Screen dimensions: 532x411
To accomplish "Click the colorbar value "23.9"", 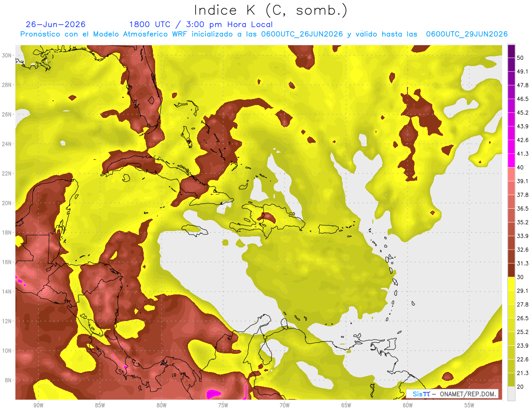I will click(x=523, y=346).
